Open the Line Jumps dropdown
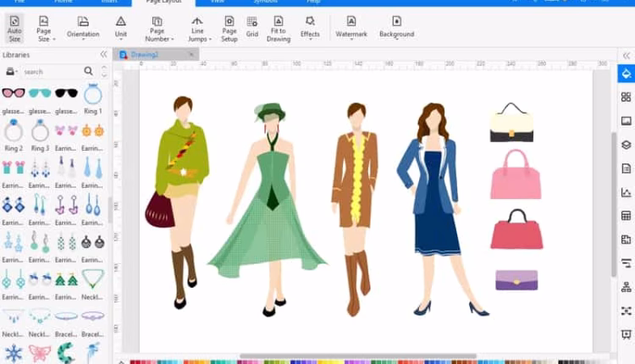 [x=198, y=28]
